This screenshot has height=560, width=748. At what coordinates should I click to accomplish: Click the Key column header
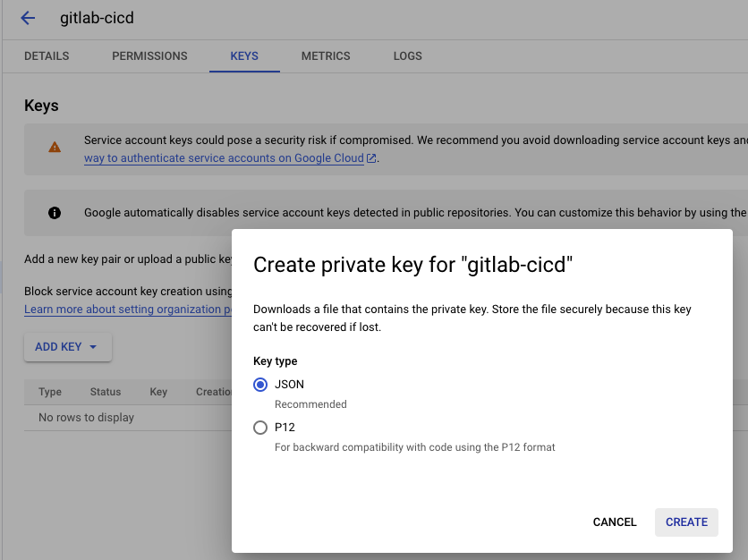coord(158,392)
